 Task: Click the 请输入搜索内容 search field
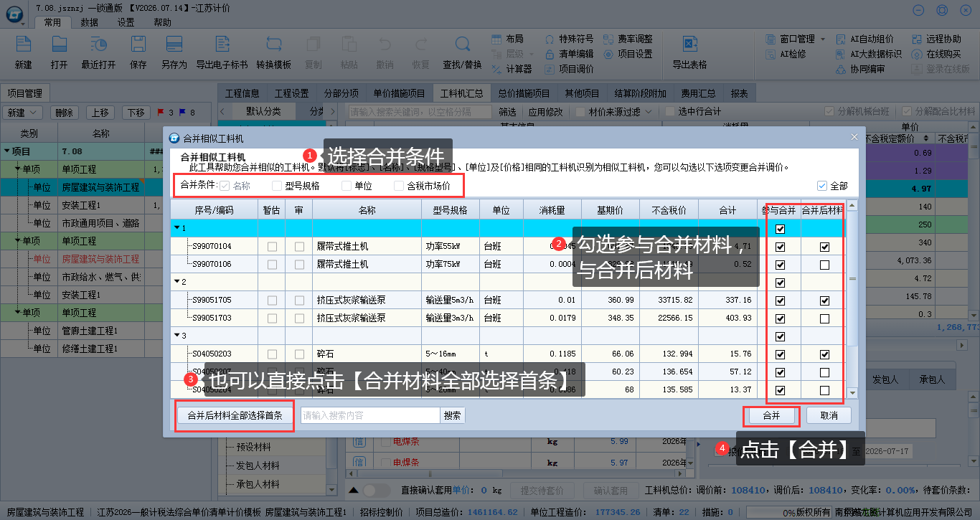(369, 415)
